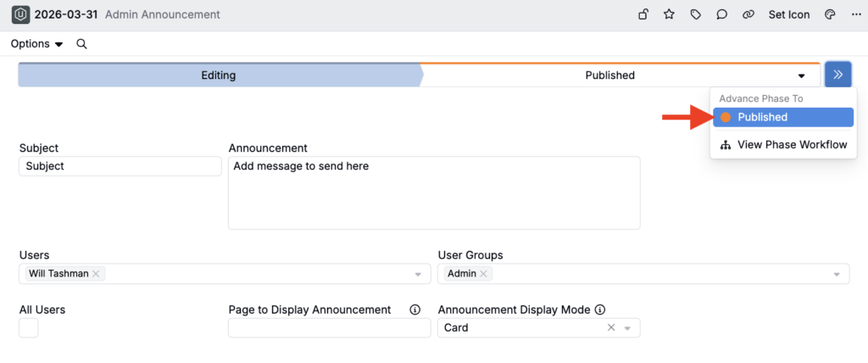868x363 pixels.
Task: Click the Set Icon button
Action: [789, 15]
